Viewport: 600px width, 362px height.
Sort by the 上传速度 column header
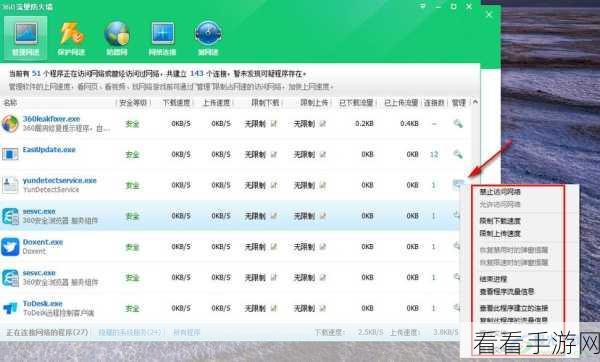coord(216,103)
